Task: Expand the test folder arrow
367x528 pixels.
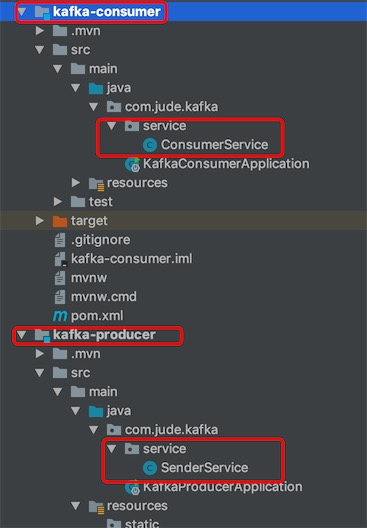Action: coord(58,202)
